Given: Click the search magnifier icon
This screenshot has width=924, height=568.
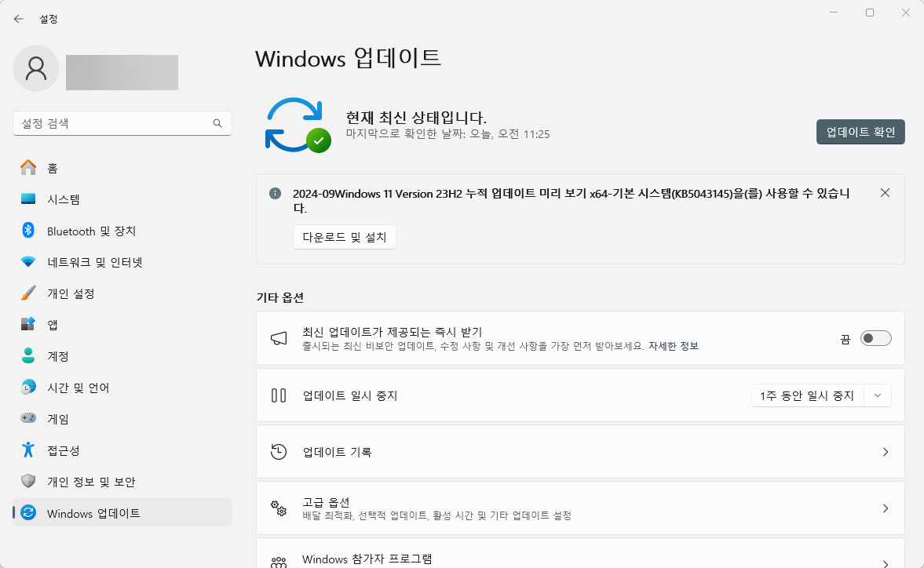Looking at the screenshot, I should (x=217, y=123).
